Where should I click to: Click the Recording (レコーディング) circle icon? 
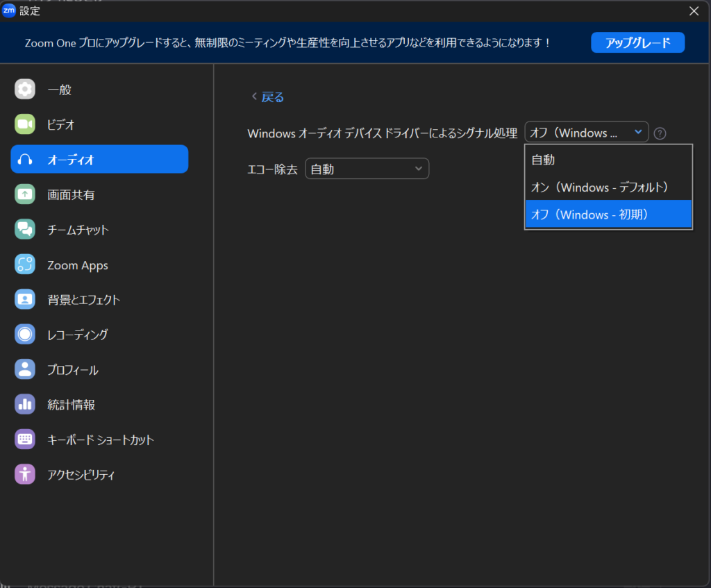click(25, 335)
